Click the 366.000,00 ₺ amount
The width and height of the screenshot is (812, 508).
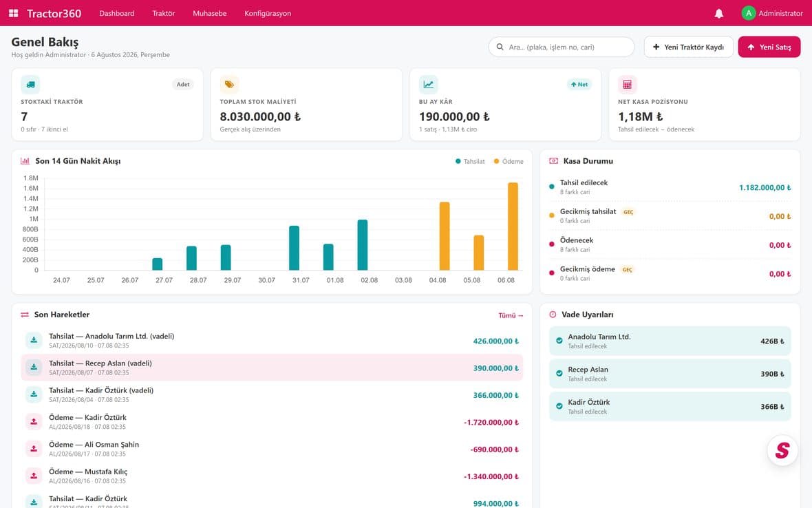[x=495, y=394]
